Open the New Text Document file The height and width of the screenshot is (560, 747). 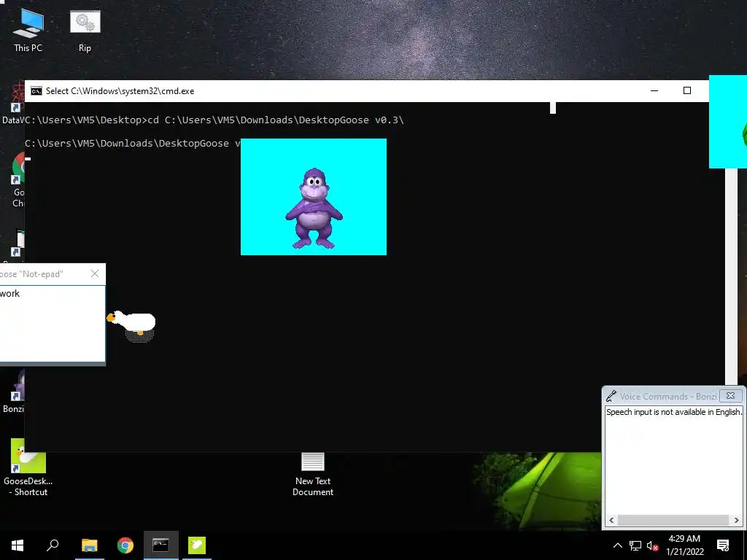pyautogui.click(x=312, y=474)
